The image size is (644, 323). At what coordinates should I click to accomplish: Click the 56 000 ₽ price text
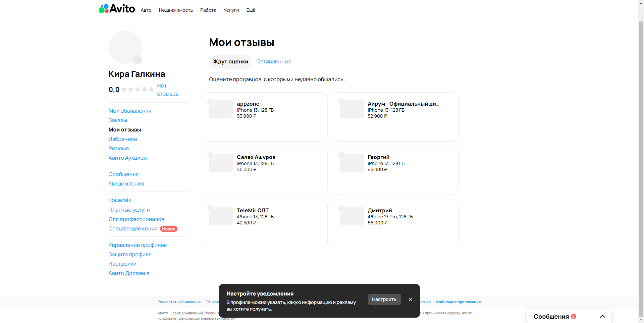coord(377,223)
